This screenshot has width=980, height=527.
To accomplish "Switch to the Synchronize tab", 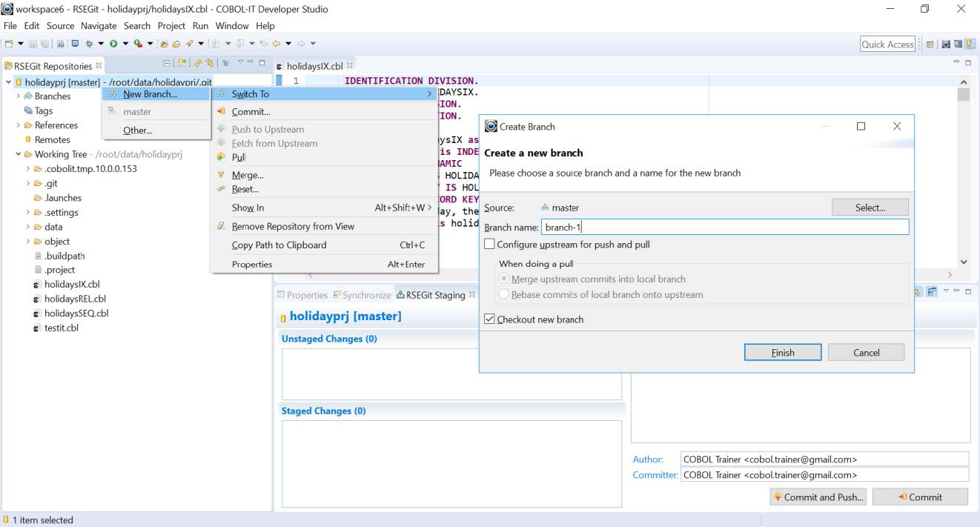I will pyautogui.click(x=365, y=294).
